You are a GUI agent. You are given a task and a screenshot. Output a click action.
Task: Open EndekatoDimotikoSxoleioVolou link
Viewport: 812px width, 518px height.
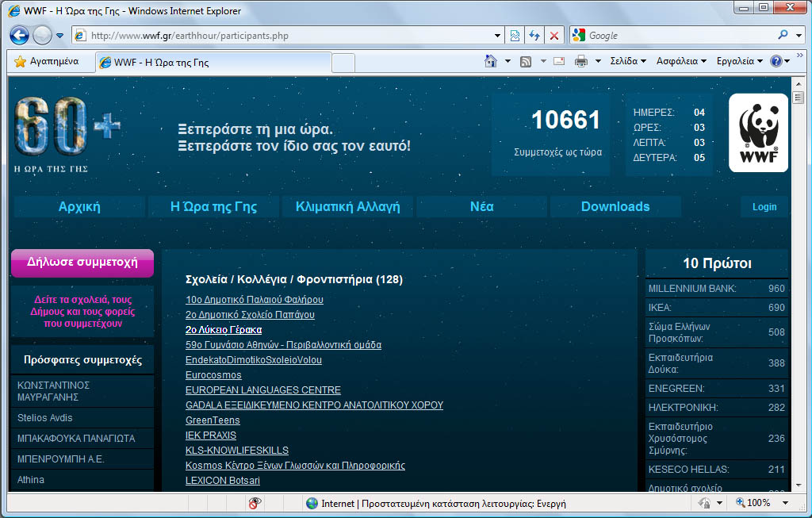click(253, 359)
